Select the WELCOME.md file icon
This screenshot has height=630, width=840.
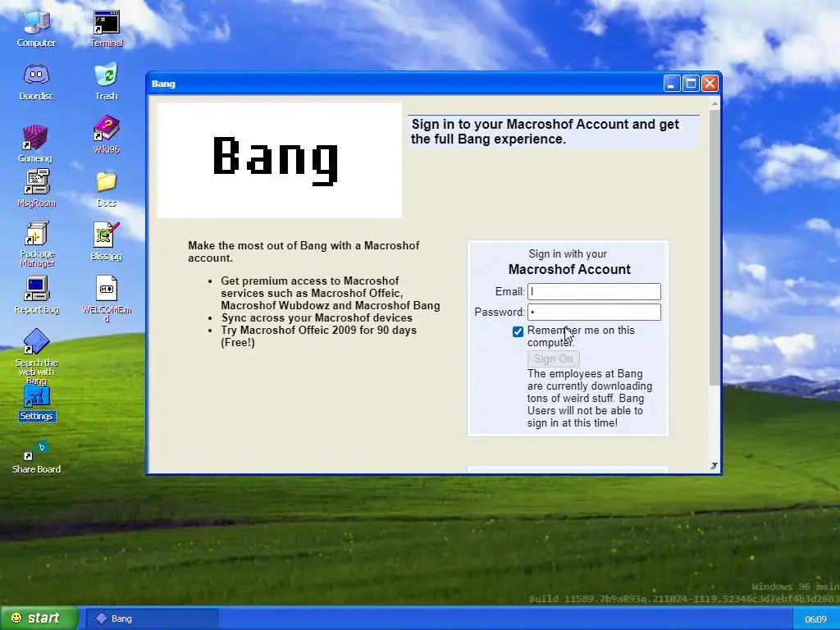click(106, 299)
